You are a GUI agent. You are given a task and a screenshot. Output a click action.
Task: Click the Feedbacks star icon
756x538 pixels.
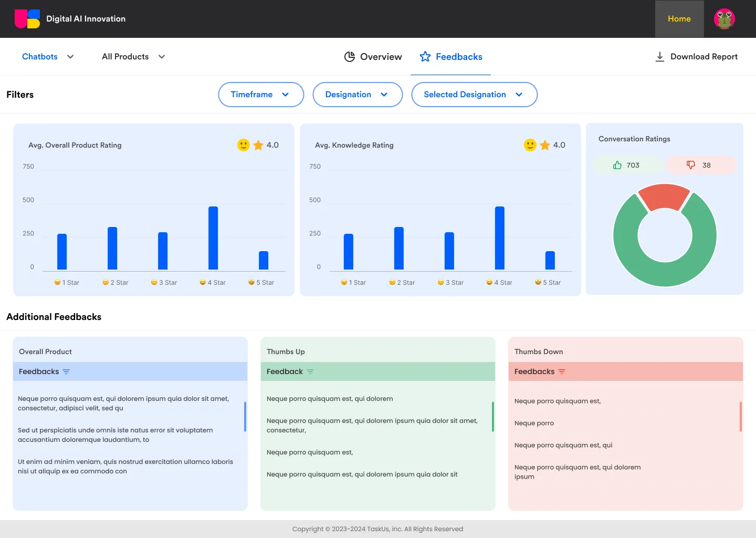pos(425,57)
